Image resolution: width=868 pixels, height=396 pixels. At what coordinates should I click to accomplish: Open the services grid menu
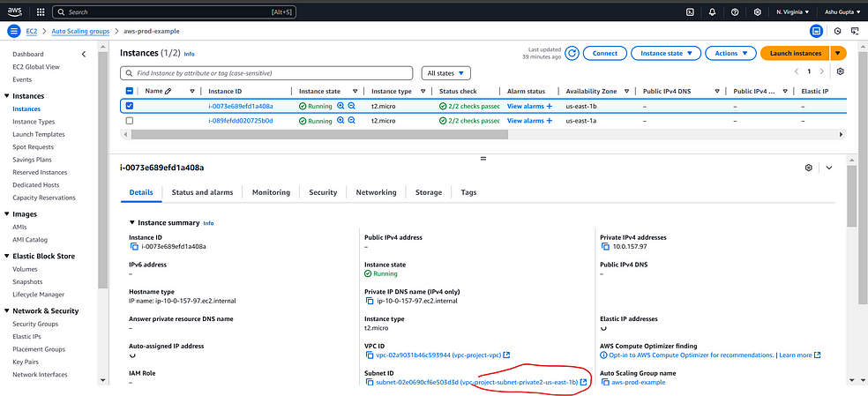click(x=41, y=11)
